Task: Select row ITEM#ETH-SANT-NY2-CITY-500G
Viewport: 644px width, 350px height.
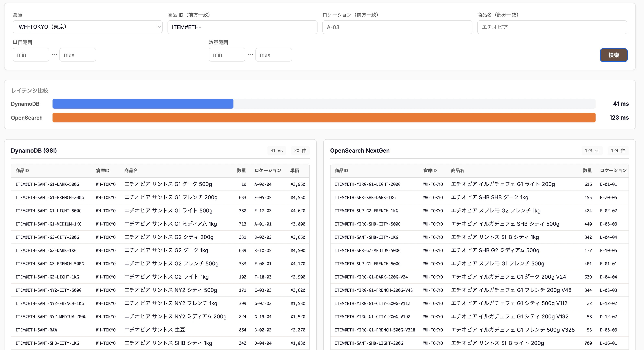Action: pos(160,290)
